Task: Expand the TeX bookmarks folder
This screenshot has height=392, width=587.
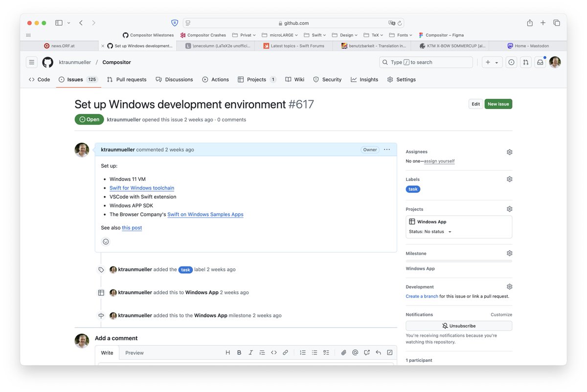Action: pos(373,35)
